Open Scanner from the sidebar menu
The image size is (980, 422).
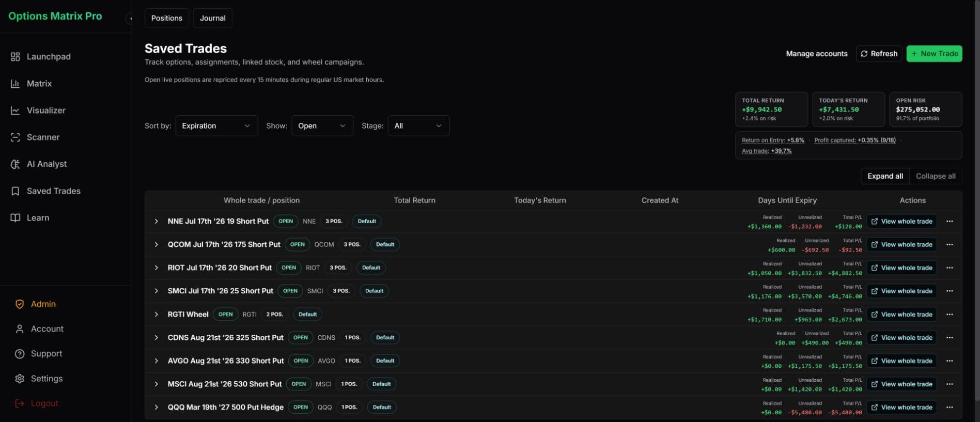[x=43, y=137]
